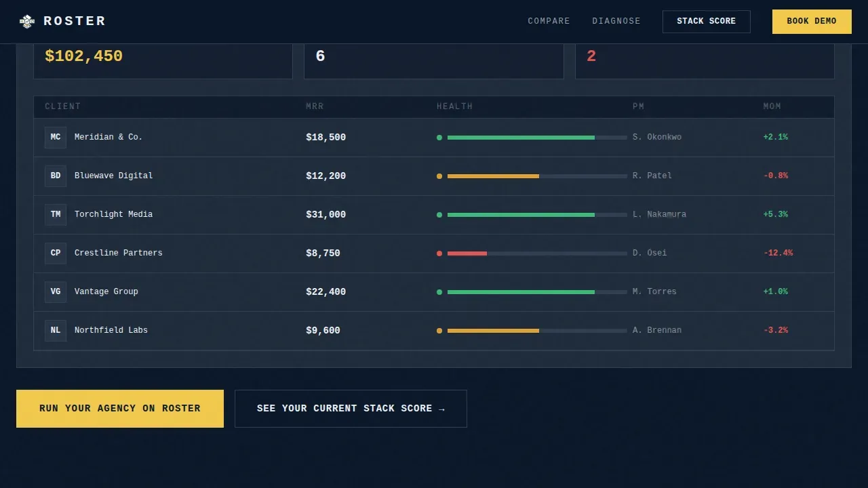The width and height of the screenshot is (868, 488).
Task: Select the VG avatar badge
Action: [56, 292]
